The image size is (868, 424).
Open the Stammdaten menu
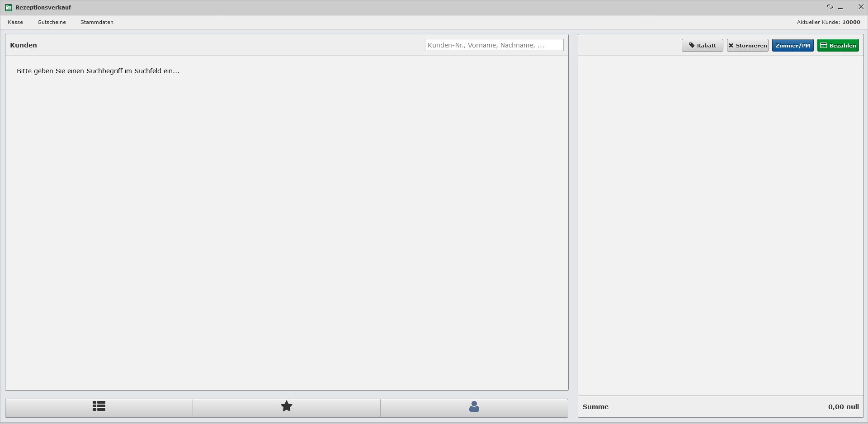click(97, 22)
